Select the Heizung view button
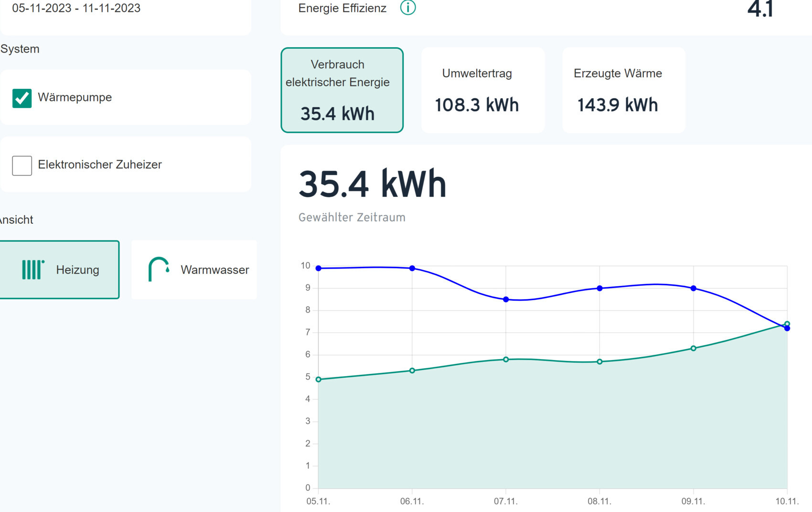Image resolution: width=812 pixels, height=512 pixels. click(59, 270)
